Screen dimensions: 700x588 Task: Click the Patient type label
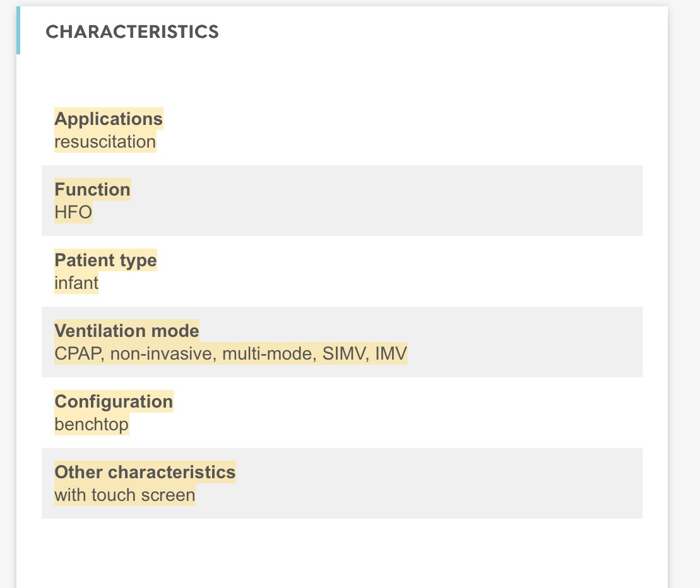(x=105, y=260)
